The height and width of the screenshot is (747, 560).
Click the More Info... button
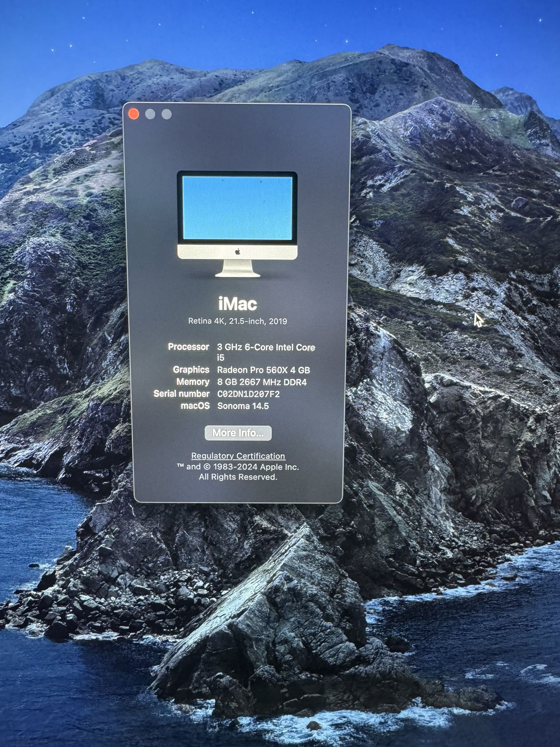(238, 433)
